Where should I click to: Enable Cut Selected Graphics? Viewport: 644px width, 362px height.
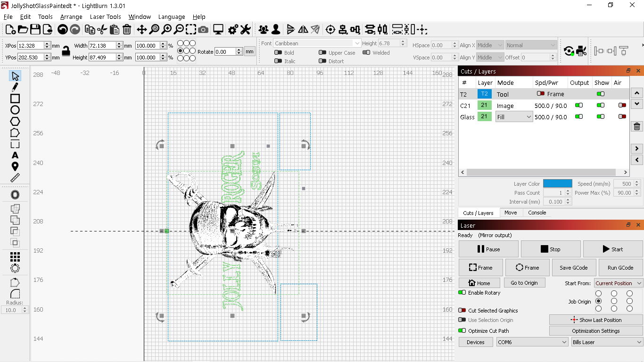462,311
